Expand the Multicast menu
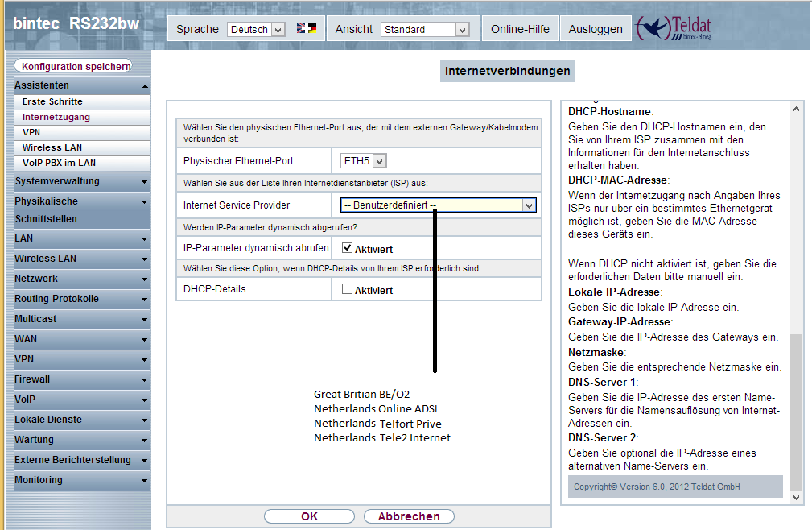Viewport: 812px width, 530px height. click(x=82, y=319)
